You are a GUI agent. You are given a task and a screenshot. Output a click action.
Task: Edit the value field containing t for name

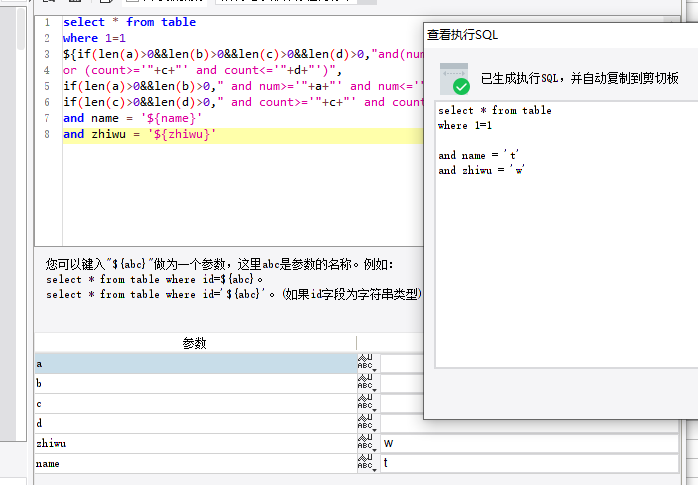click(x=530, y=464)
